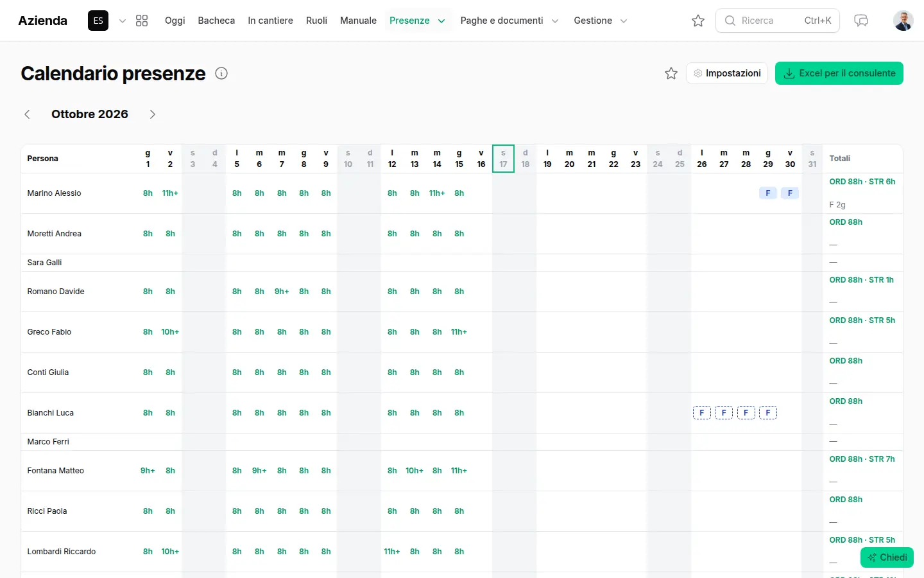Open the Presenze dropdown menu
The image size is (924, 578).
(417, 21)
